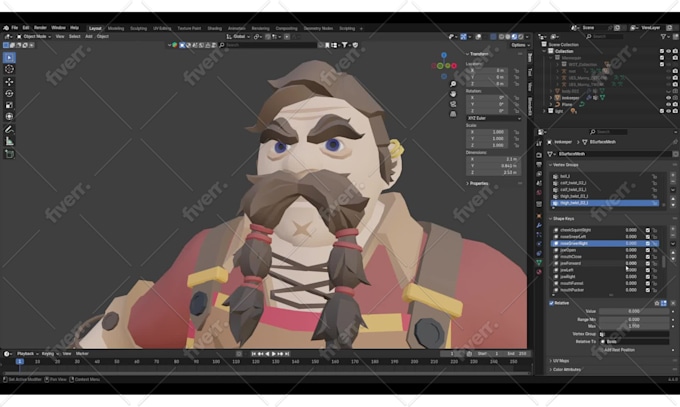Switch to the Modeling workspace tab
Viewport: 680px width, 407px height.
(x=116, y=28)
